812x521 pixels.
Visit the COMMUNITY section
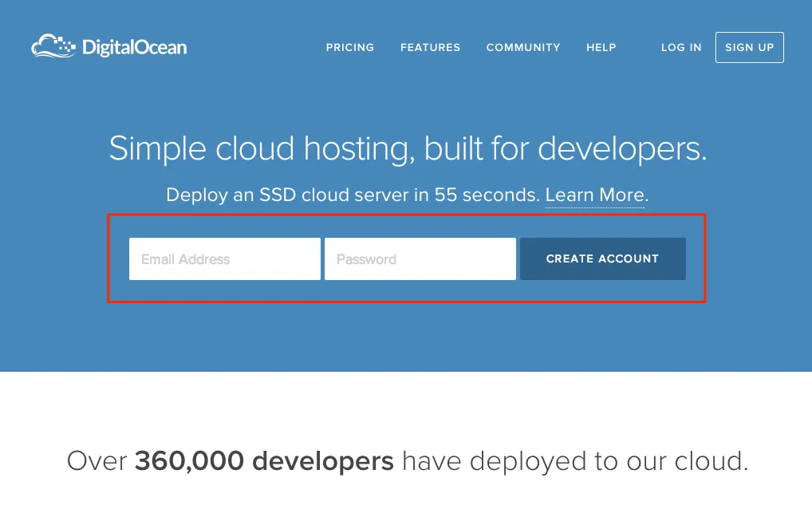coord(522,47)
